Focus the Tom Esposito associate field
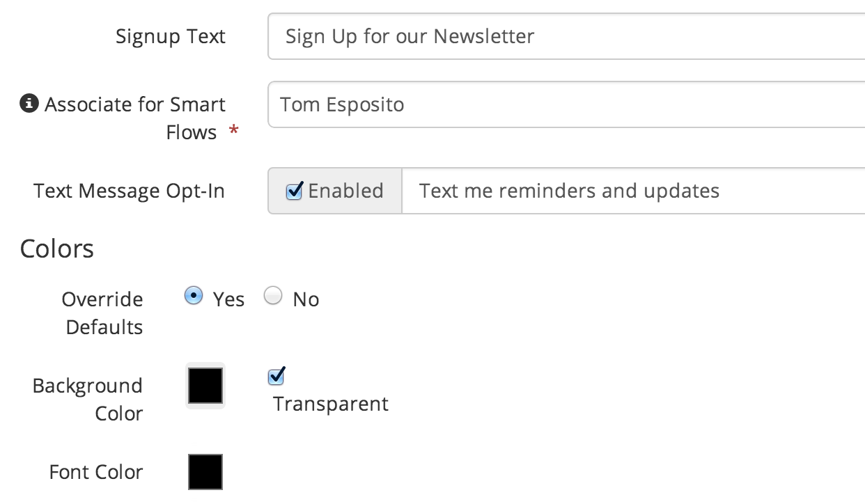865x504 pixels. (x=566, y=104)
